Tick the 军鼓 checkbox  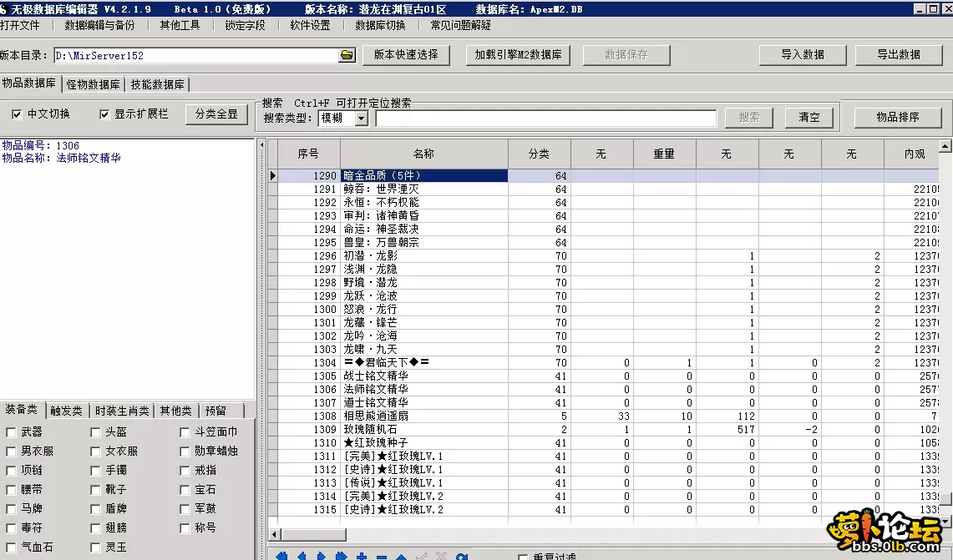point(185,509)
